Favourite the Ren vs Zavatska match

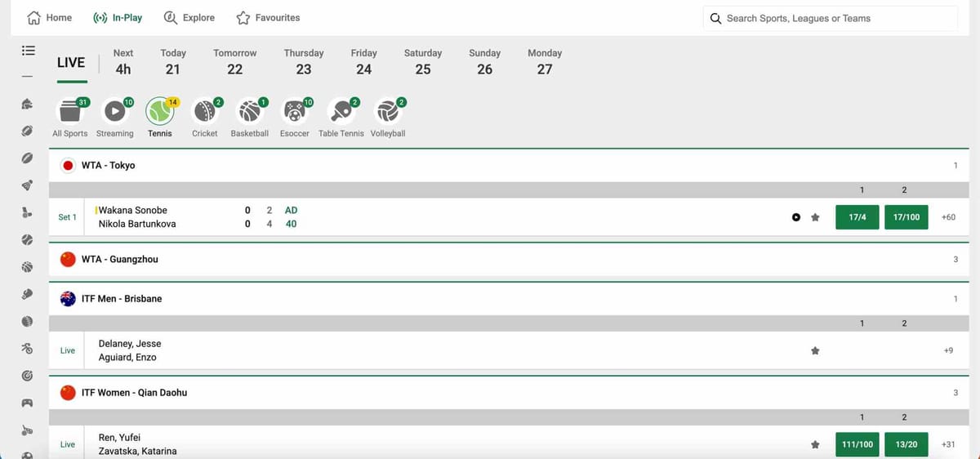coord(815,444)
